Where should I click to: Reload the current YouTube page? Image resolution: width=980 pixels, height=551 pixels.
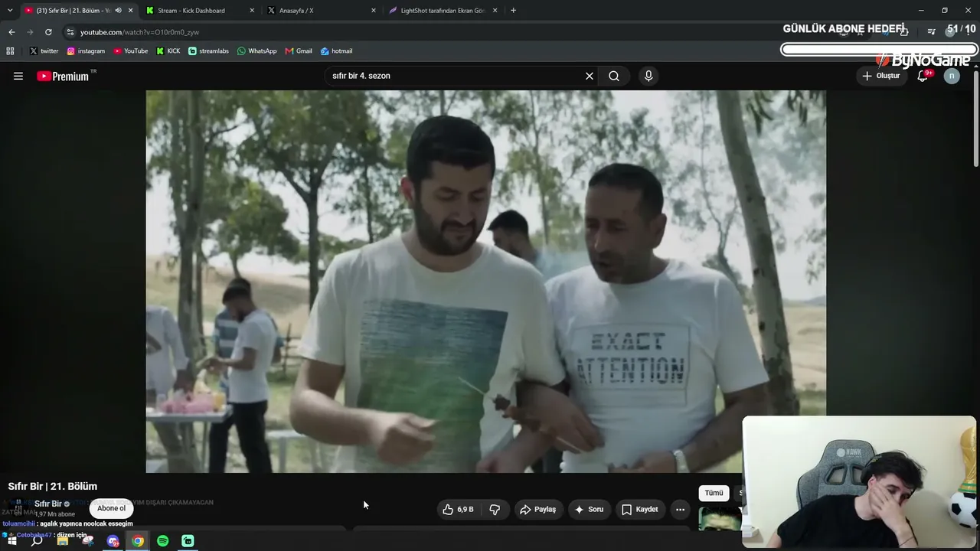48,32
